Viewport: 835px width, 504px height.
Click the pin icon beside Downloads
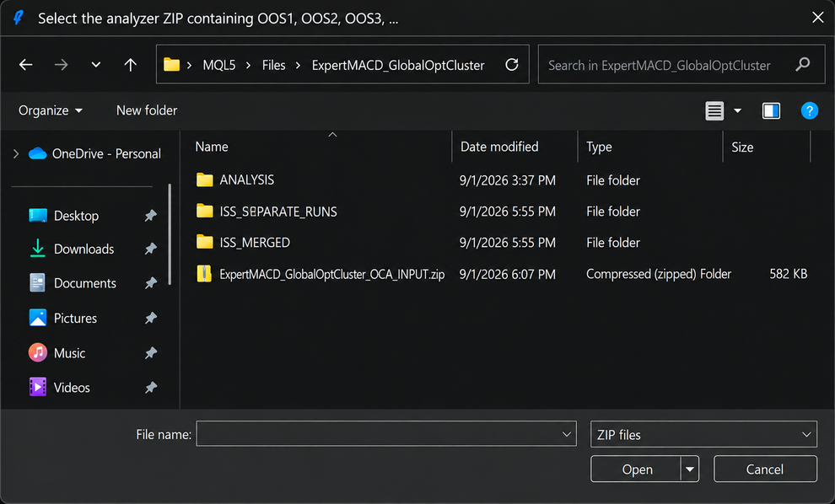coord(151,249)
